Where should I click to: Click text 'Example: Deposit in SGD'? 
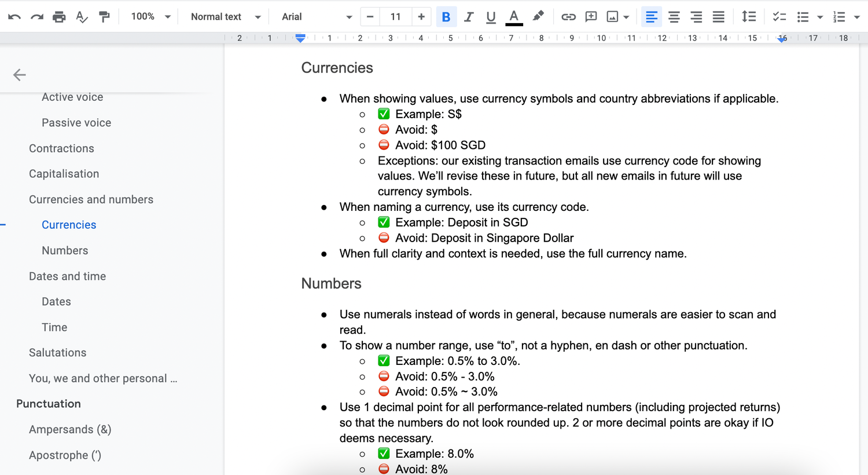(462, 222)
